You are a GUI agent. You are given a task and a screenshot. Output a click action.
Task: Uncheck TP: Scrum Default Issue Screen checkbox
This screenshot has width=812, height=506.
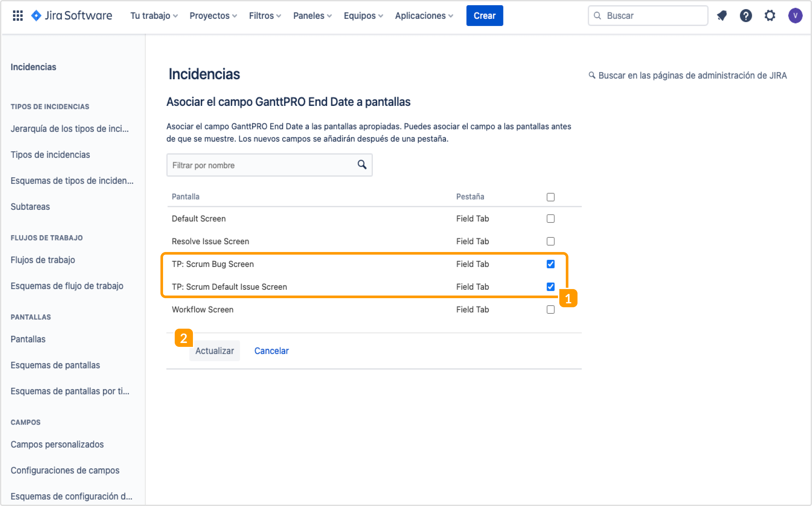point(551,287)
